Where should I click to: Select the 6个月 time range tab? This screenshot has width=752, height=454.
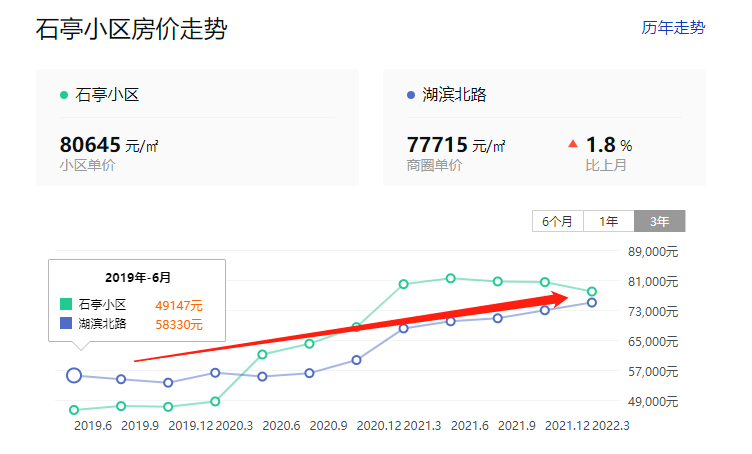point(558,221)
